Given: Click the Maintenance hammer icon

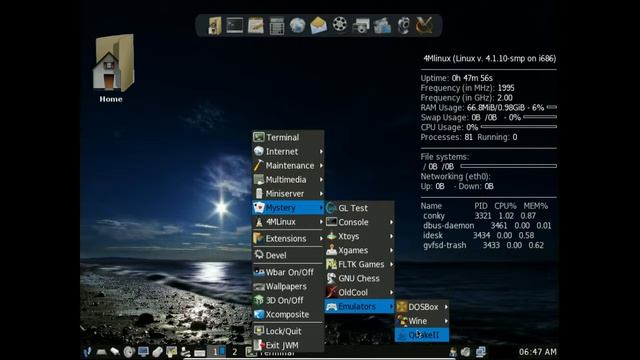Looking at the screenshot, I should pyautogui.click(x=259, y=165).
